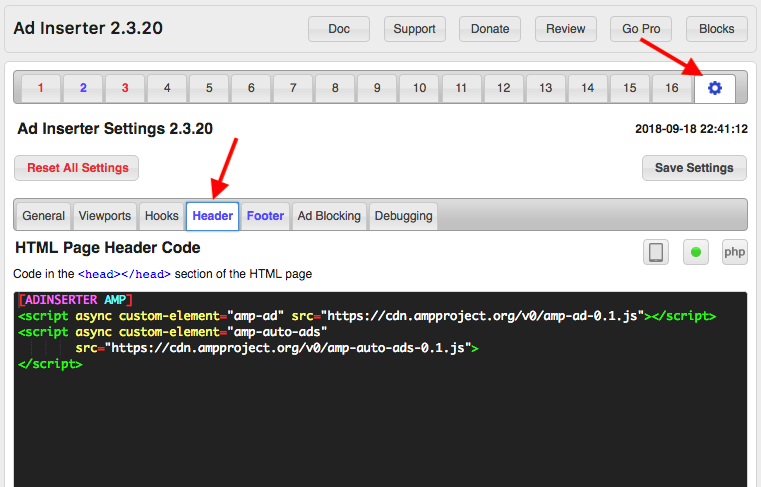Click the Support button

414,29
